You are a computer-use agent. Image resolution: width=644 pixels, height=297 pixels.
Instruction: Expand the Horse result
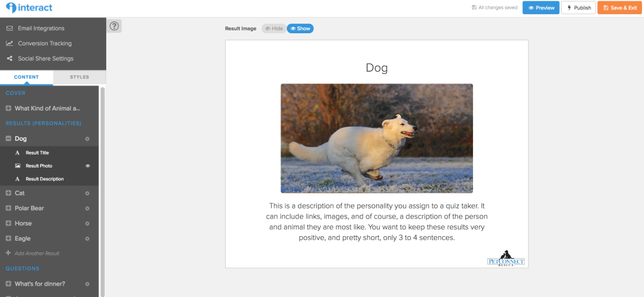[x=8, y=223]
